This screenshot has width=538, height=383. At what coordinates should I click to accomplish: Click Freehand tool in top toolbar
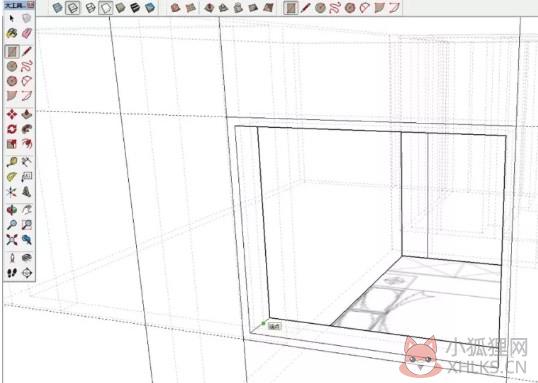tap(335, 8)
